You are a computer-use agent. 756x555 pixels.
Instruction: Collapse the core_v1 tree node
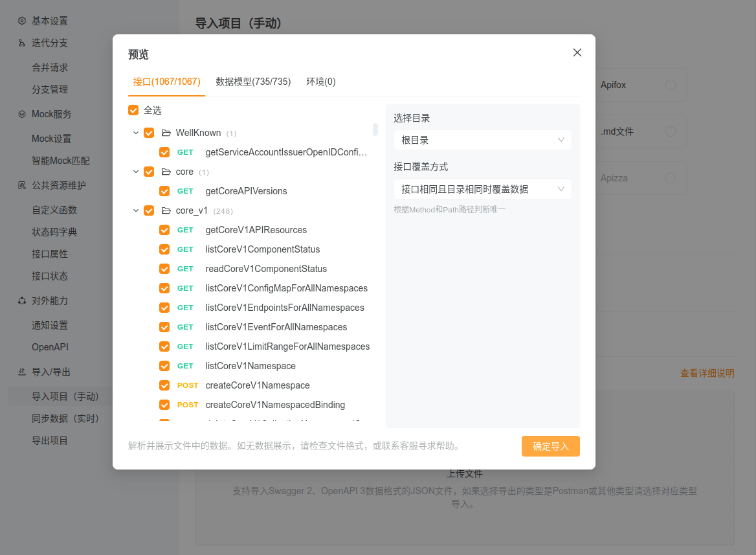point(136,210)
